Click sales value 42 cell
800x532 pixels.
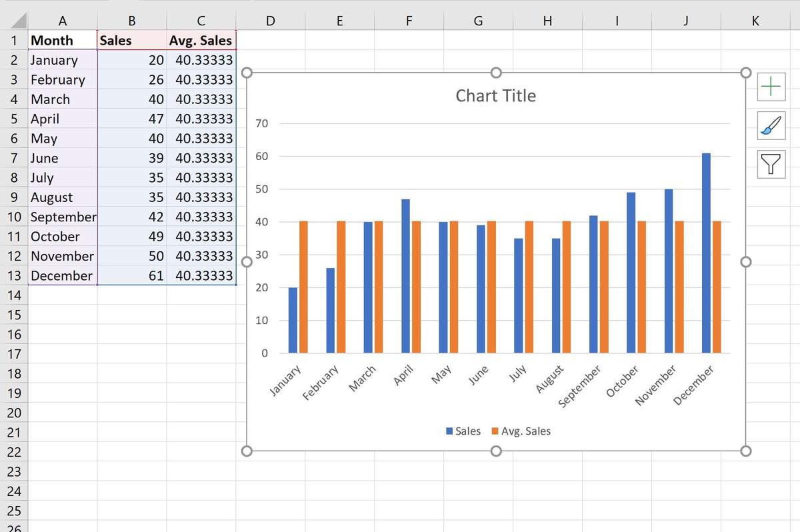[132, 217]
